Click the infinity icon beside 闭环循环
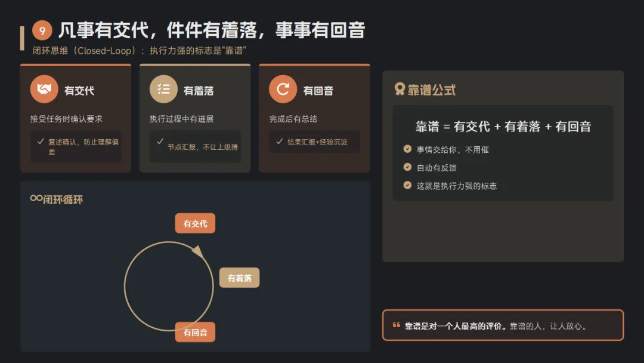This screenshot has width=644, height=363. coord(36,199)
